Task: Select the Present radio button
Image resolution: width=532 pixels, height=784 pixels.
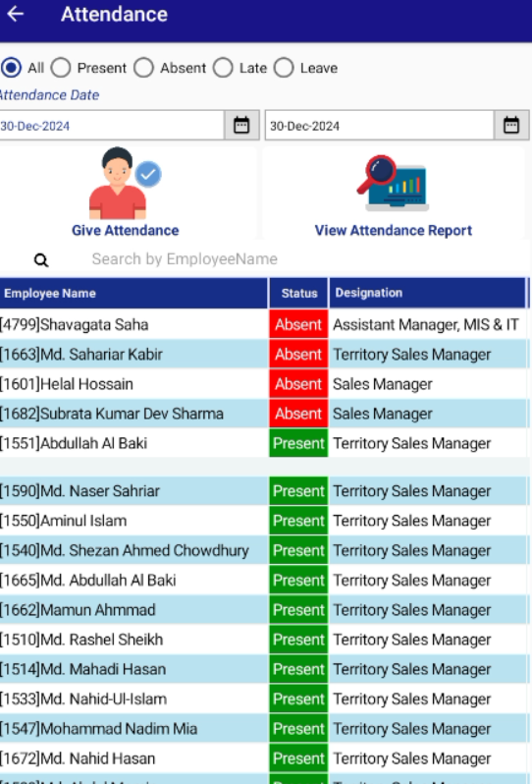Action: [61, 68]
